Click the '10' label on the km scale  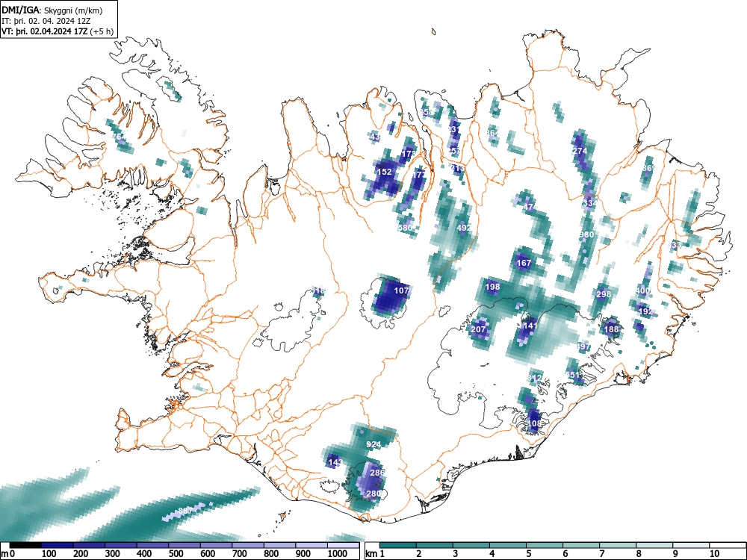pyautogui.click(x=713, y=554)
